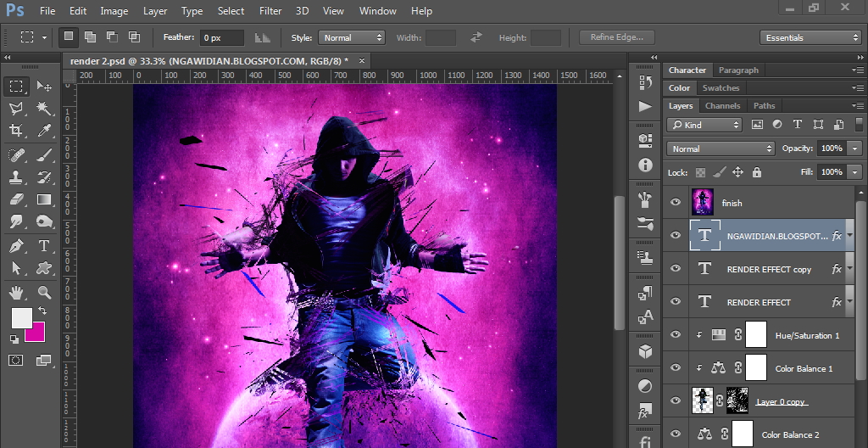This screenshot has height=448, width=868.
Task: Open the layer blend mode dropdown
Action: coord(721,148)
